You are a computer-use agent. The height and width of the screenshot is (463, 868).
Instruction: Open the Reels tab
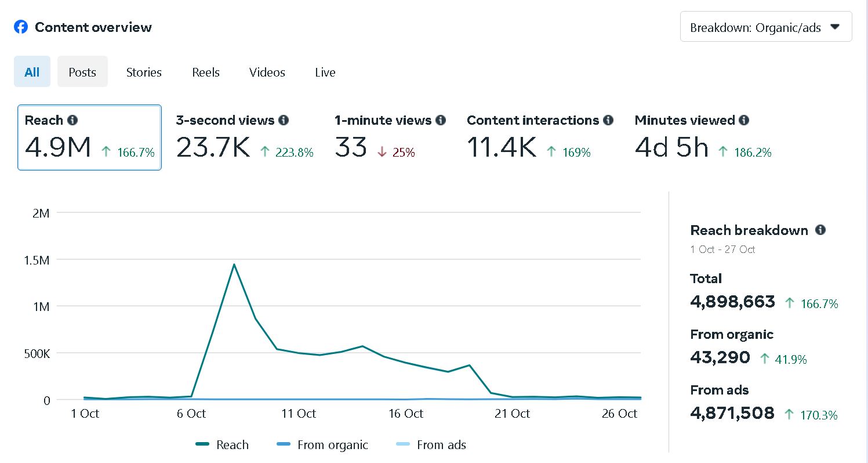(206, 72)
